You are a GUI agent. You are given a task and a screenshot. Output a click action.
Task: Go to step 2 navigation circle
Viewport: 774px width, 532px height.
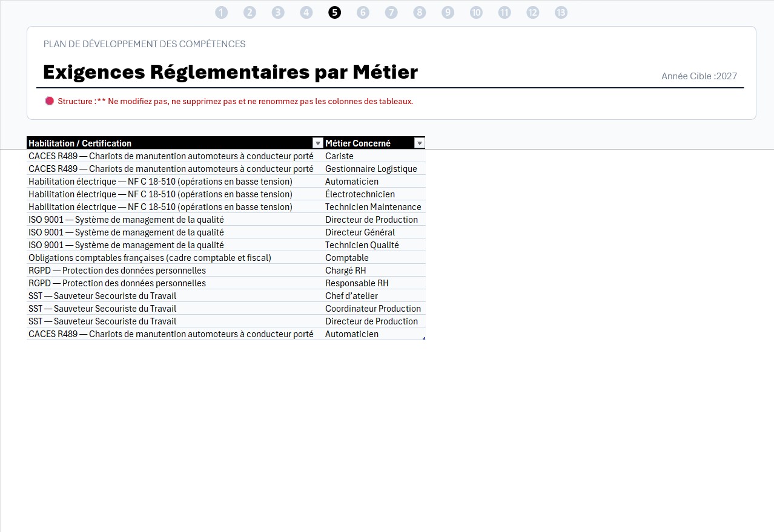point(250,12)
